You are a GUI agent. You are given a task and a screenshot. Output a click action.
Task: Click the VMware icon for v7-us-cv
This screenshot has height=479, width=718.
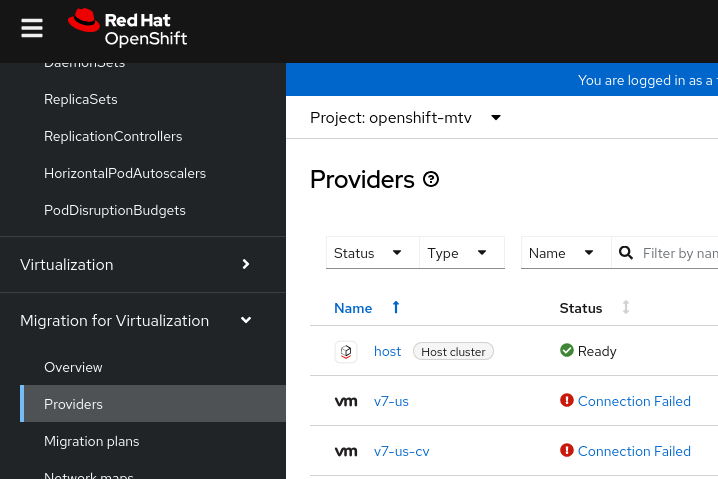coord(346,451)
